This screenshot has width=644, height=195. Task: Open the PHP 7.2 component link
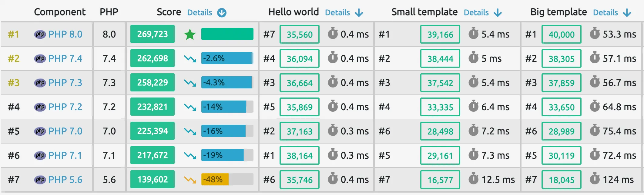click(65, 107)
